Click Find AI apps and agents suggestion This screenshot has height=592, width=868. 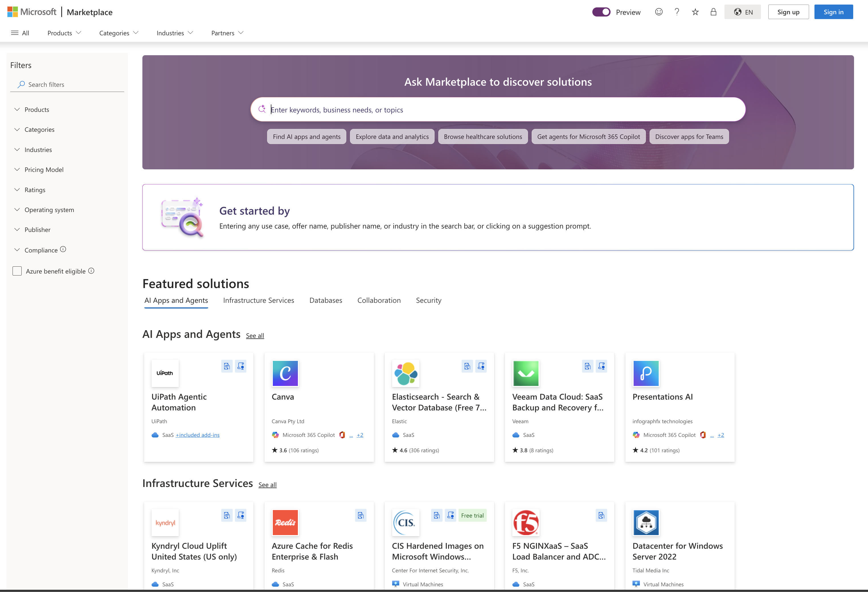pyautogui.click(x=307, y=137)
